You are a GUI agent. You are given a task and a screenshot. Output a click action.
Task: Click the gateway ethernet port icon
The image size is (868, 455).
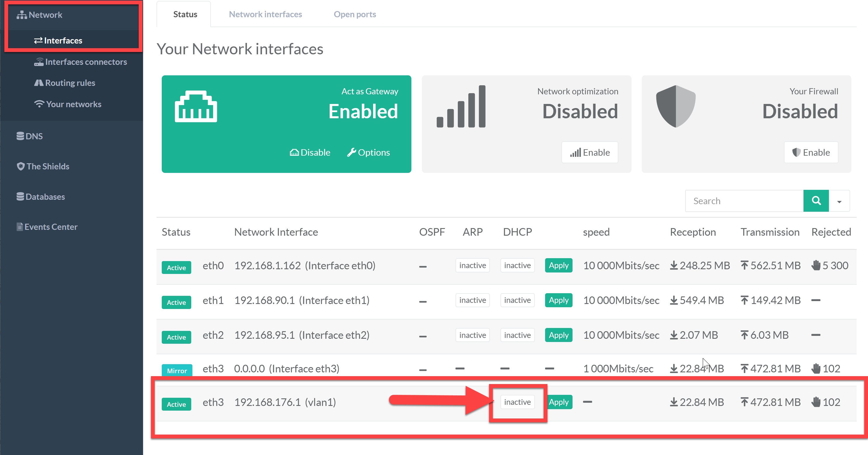point(196,107)
